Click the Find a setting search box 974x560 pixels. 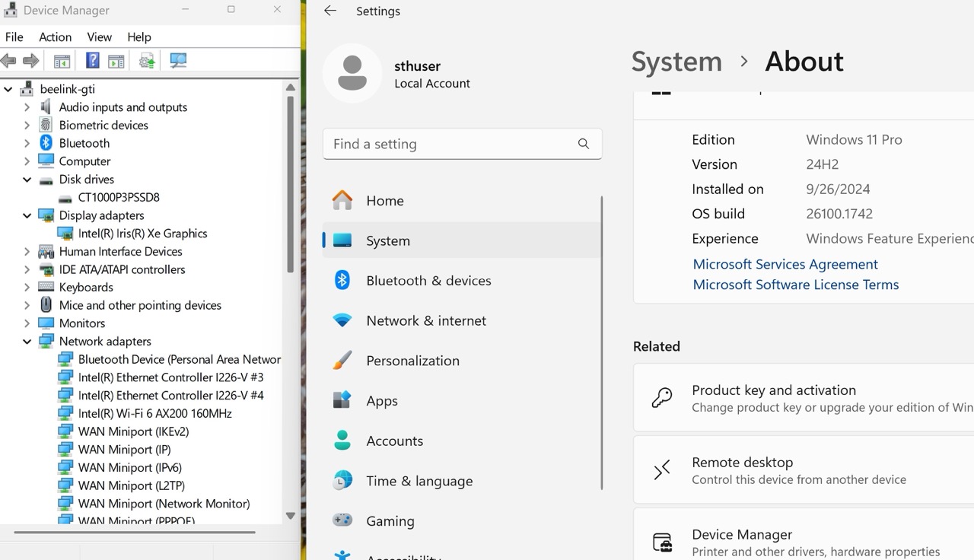(x=449, y=144)
